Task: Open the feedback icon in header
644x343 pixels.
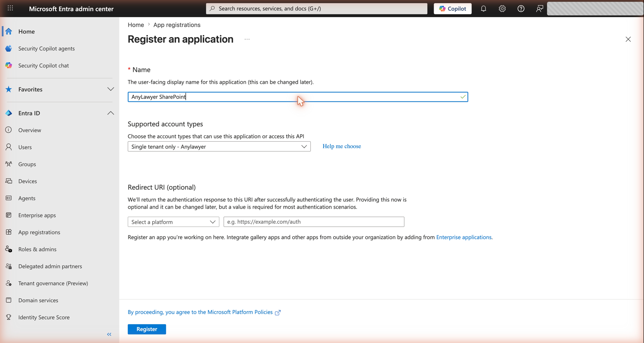Action: point(539,9)
